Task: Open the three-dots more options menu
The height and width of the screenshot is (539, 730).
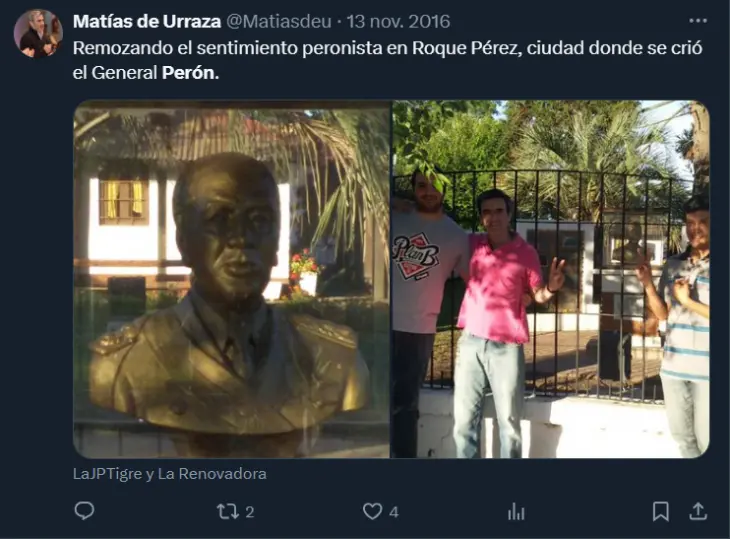Action: click(x=698, y=21)
